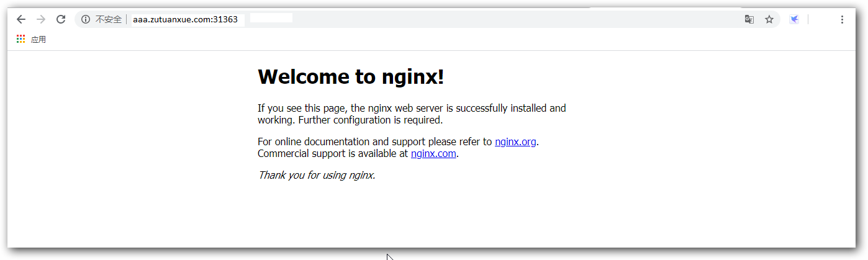Select the 应用 bookmarks bar label
This screenshot has height=260, width=868.
(38, 40)
